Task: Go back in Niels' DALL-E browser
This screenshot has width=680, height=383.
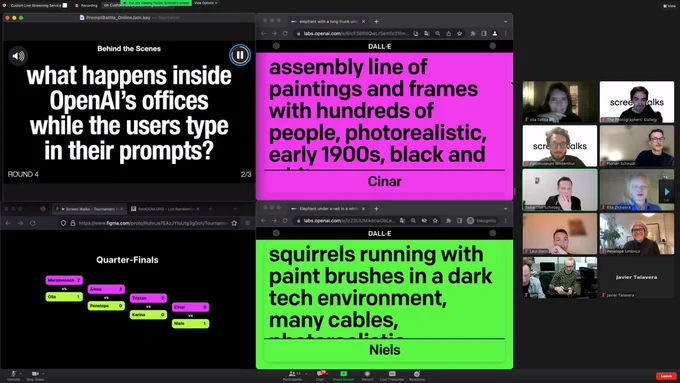Action: 264,221
